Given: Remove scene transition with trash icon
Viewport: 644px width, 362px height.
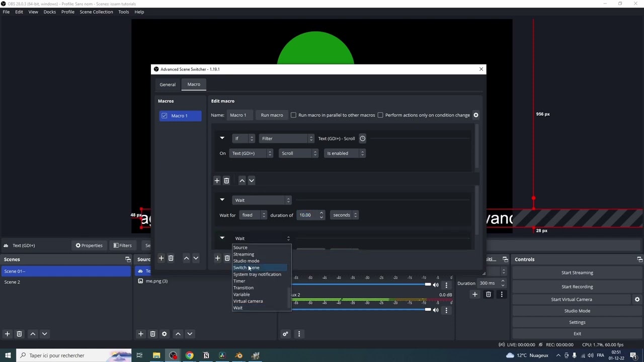Looking at the screenshot, I should [x=488, y=295].
